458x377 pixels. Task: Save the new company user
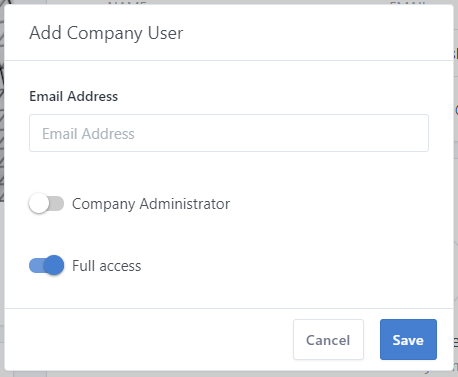[408, 339]
